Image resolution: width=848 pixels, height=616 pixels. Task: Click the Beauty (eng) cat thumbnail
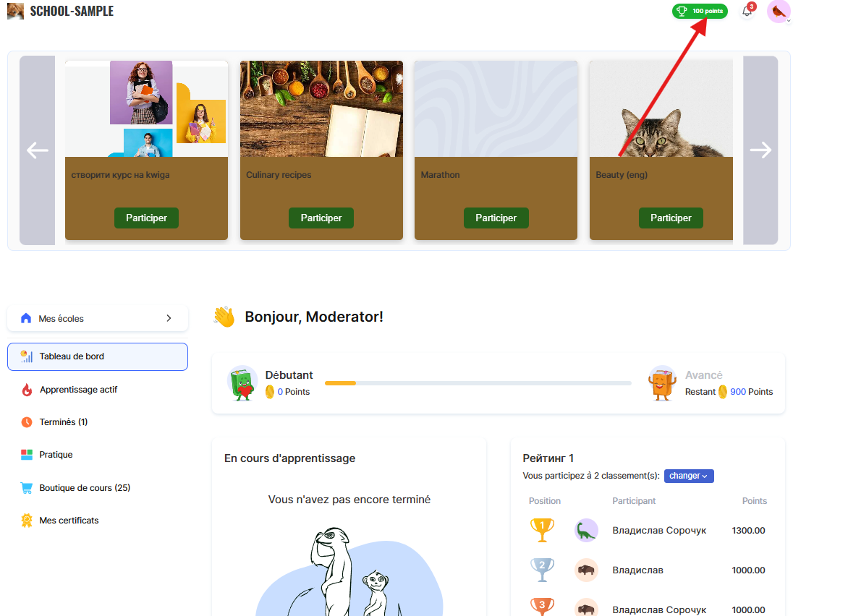coord(661,108)
